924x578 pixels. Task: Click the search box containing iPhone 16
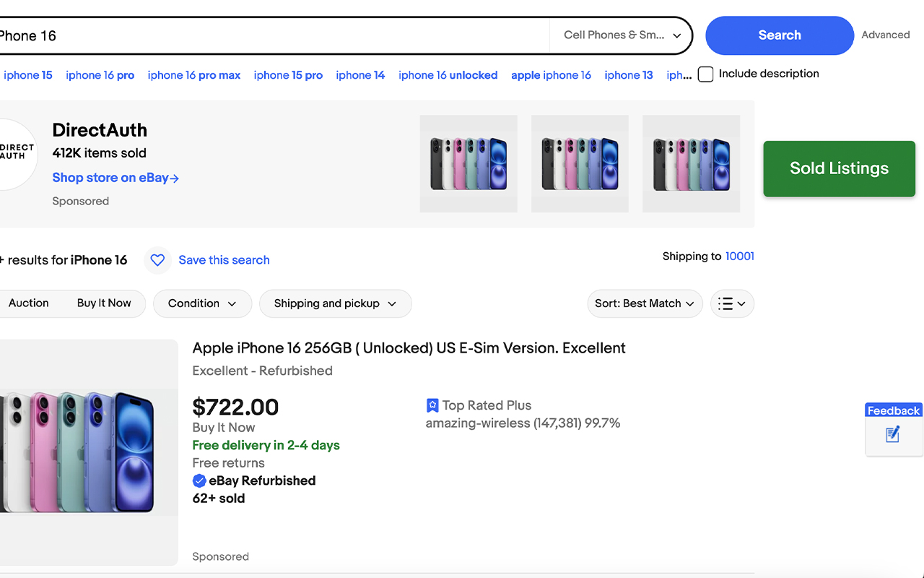[x=274, y=35]
